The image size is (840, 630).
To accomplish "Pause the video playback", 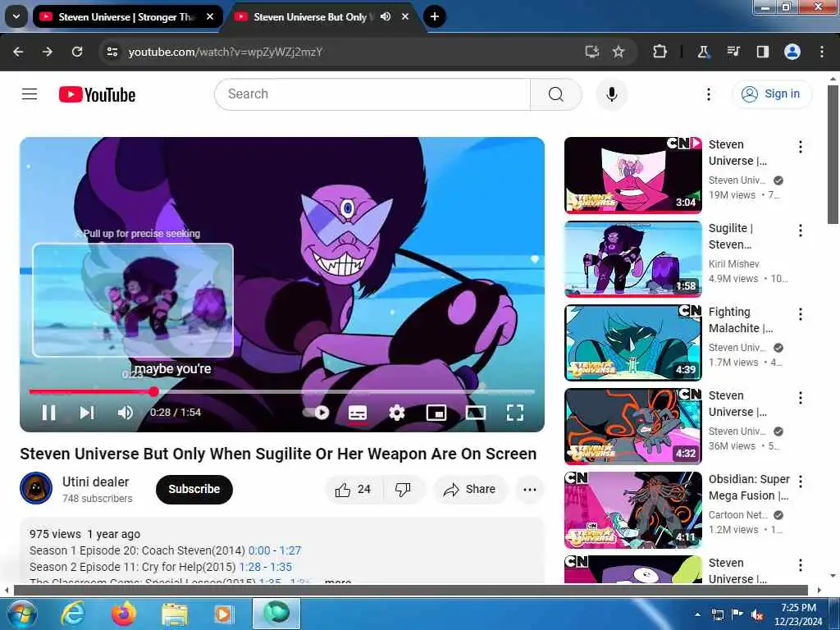I will pos(48,413).
